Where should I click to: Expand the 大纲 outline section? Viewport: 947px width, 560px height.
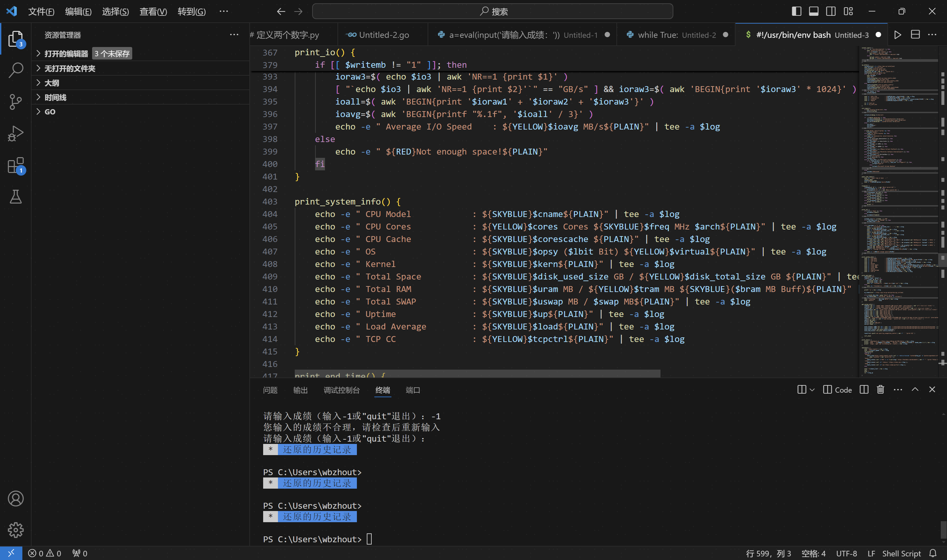52,83
